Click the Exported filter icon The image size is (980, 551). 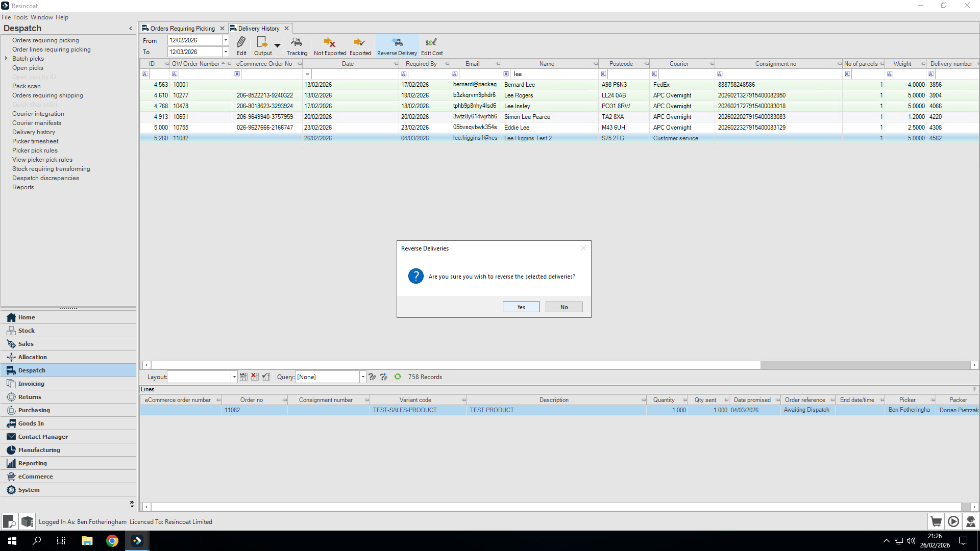(x=360, y=42)
